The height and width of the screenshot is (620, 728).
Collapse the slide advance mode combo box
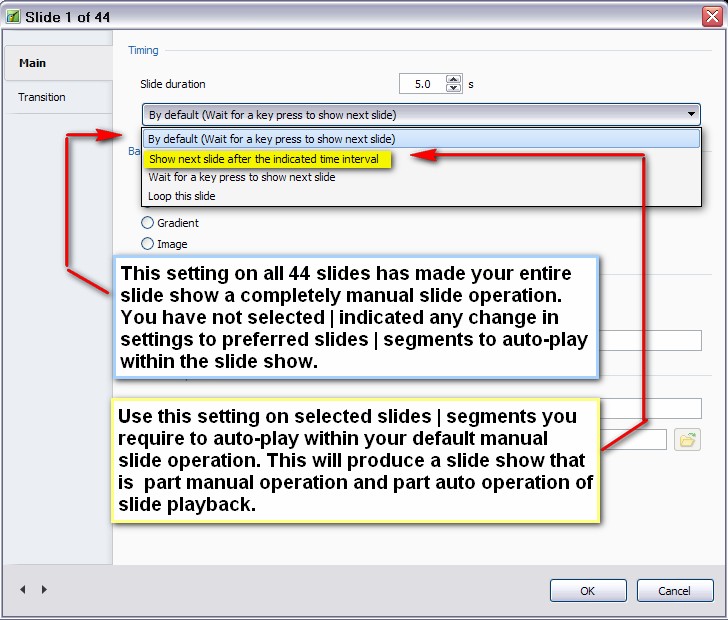(691, 114)
